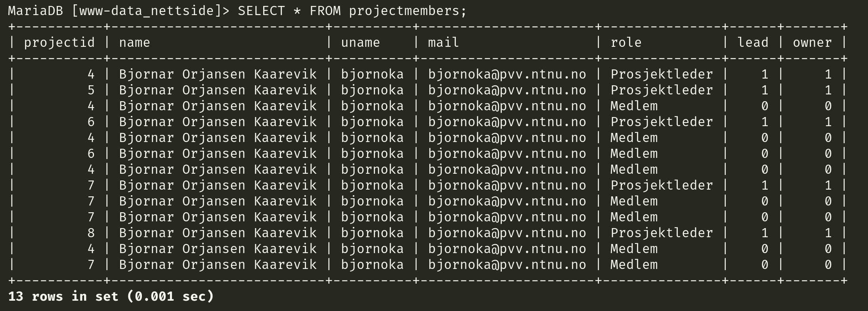Click the MariaDB prompt text
This screenshot has height=311, width=868.
35,11
